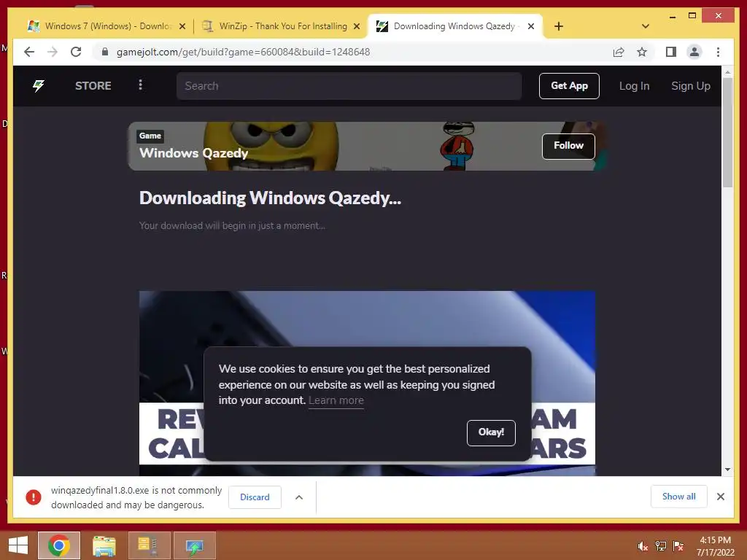Open the tab search dropdown
This screenshot has height=560, width=747.
645,26
